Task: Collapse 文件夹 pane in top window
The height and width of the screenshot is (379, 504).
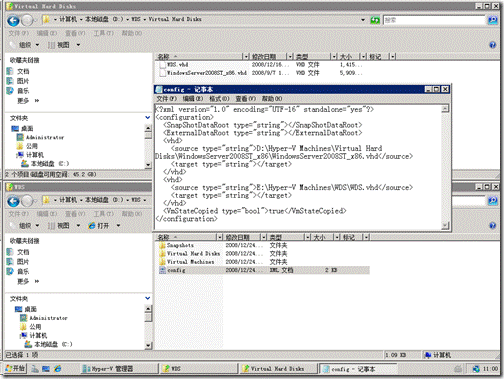Action: pyautogui.click(x=148, y=118)
